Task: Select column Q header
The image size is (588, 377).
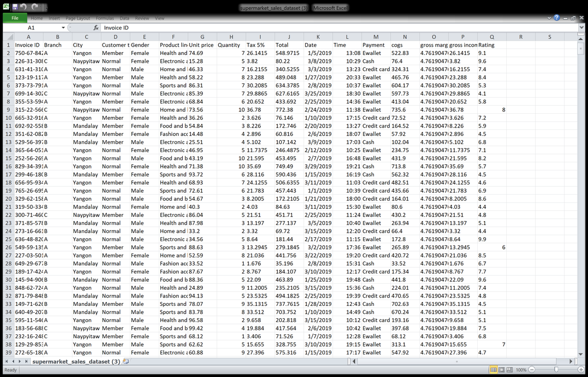Action: [x=491, y=36]
